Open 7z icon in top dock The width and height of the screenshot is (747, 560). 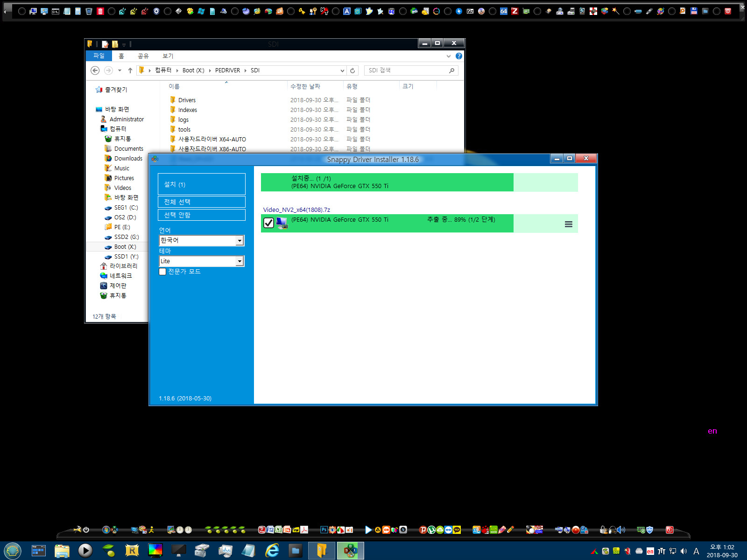pyautogui.click(x=470, y=11)
